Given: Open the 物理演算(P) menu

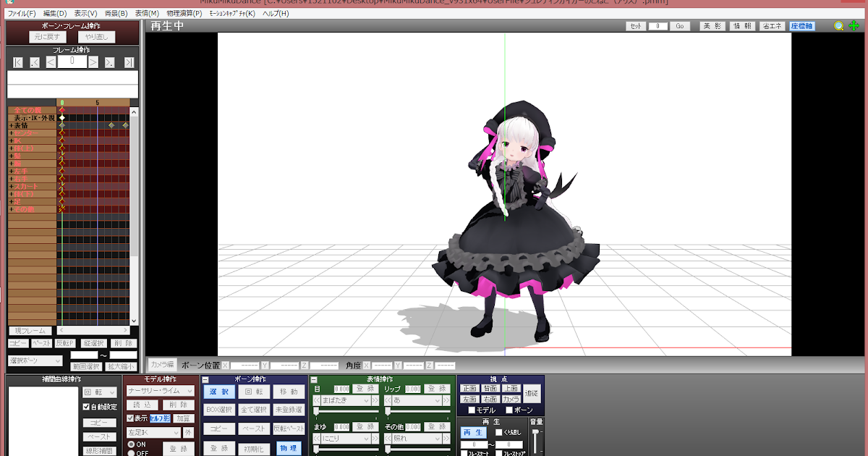Looking at the screenshot, I should coord(184,13).
